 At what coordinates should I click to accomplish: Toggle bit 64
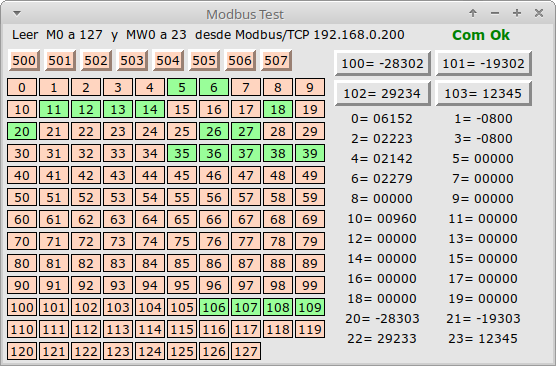click(150, 219)
